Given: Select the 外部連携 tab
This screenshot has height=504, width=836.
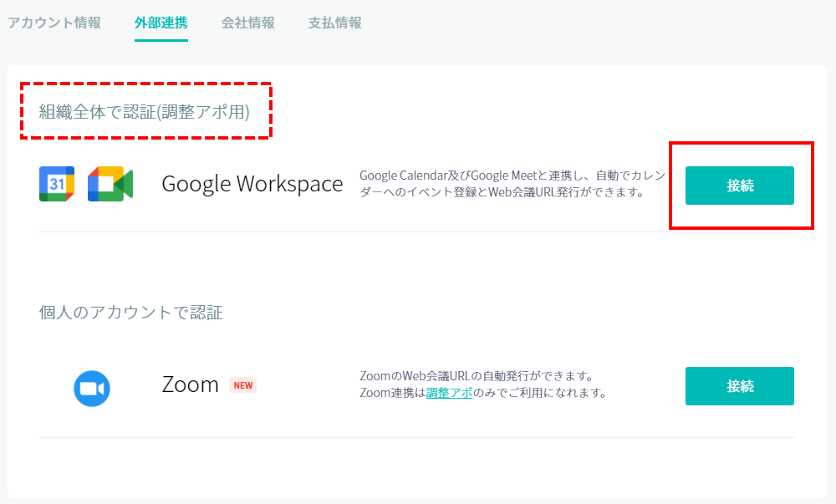Looking at the screenshot, I should click(x=161, y=23).
